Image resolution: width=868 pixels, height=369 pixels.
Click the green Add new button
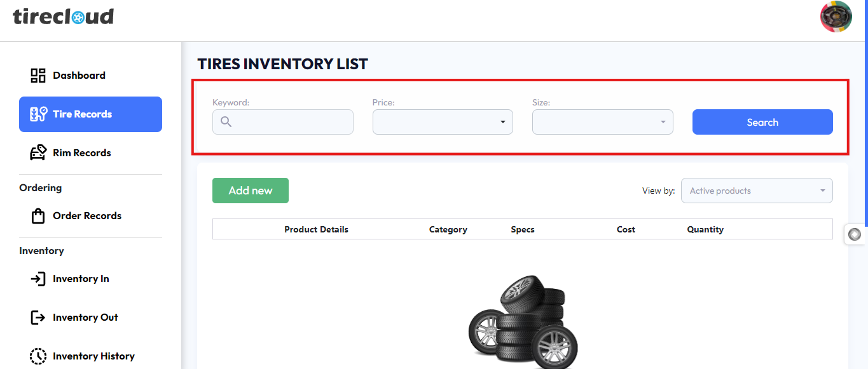pos(251,191)
